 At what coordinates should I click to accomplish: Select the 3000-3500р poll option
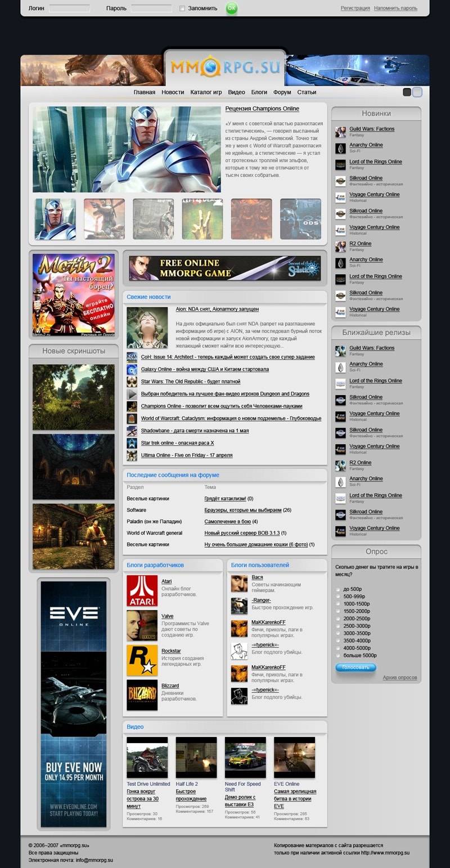338,633
